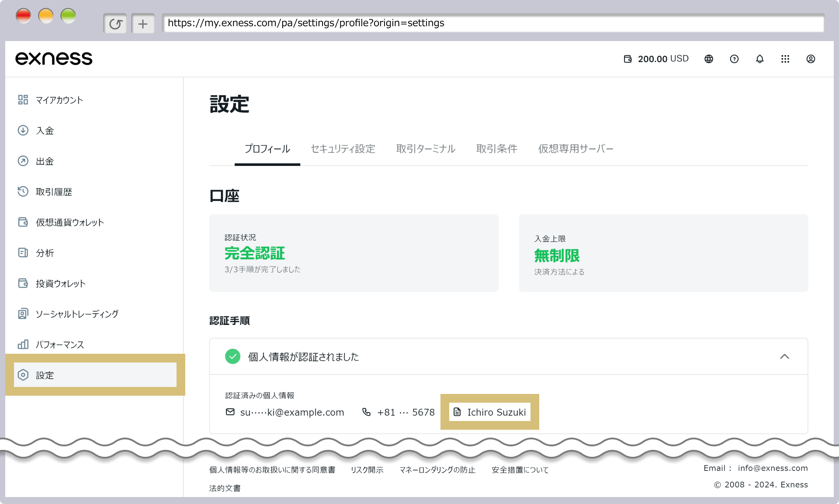Click the 入金 deposit icon
Screen dimensions: 839x504
pyautogui.click(x=23, y=131)
